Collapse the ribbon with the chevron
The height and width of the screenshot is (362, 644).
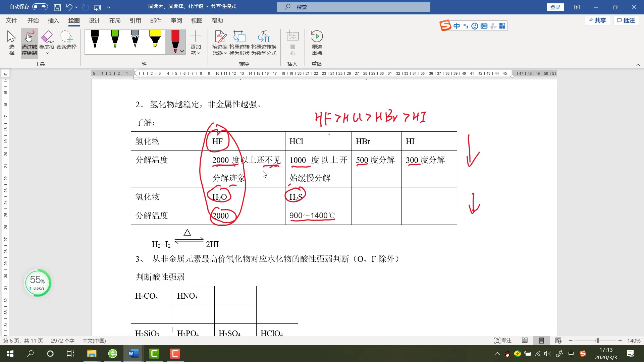638,65
